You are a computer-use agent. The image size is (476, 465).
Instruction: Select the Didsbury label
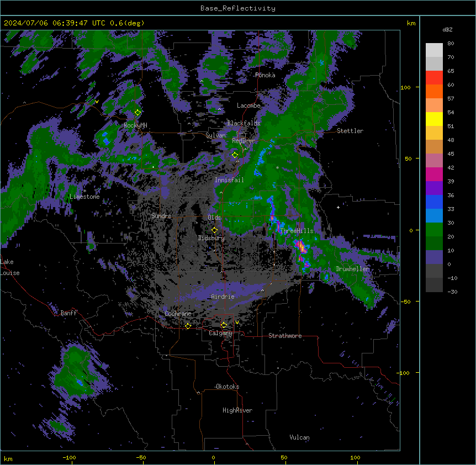(x=211, y=238)
